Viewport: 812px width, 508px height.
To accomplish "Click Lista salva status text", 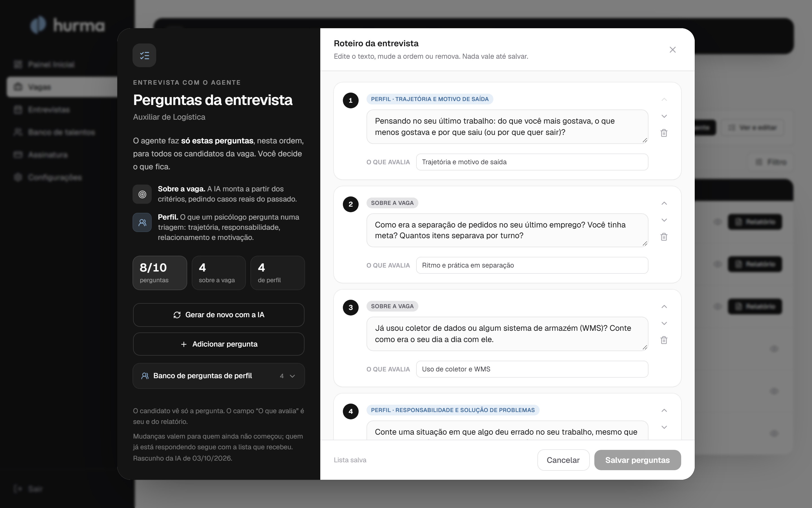I will (x=350, y=460).
